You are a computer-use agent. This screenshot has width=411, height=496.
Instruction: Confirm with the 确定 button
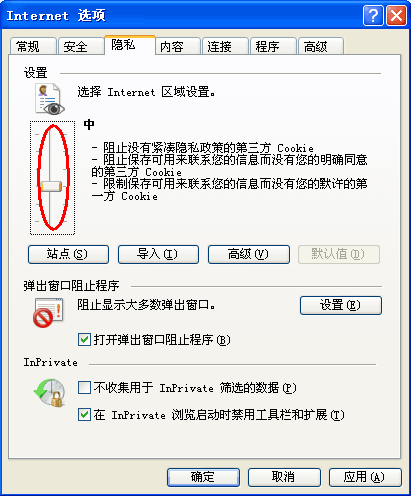tap(203, 477)
